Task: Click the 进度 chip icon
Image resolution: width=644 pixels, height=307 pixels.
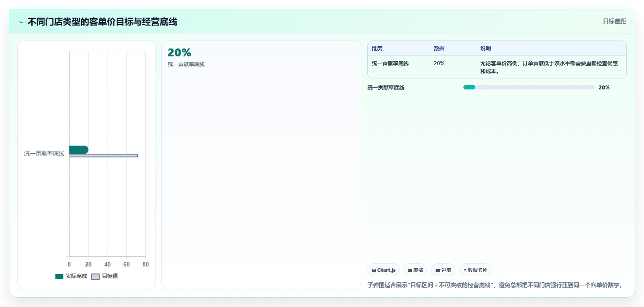Action: pos(438,270)
